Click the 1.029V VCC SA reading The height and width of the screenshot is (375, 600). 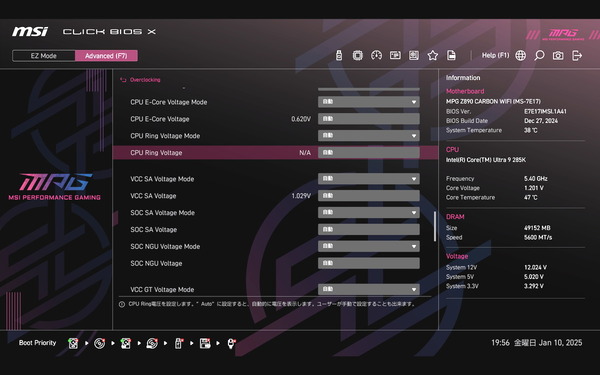point(301,196)
